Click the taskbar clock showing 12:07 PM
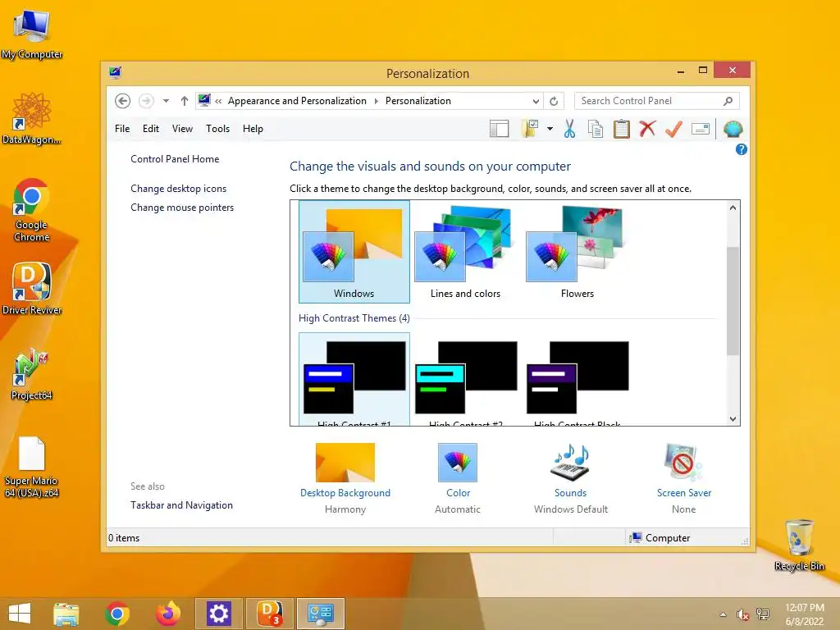The width and height of the screenshot is (840, 630). coord(804,614)
